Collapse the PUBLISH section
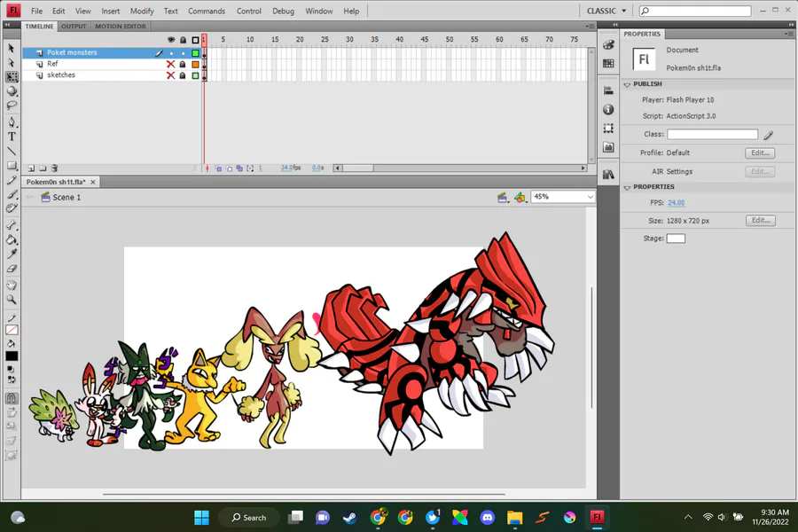This screenshot has height=532, width=798. [627, 84]
